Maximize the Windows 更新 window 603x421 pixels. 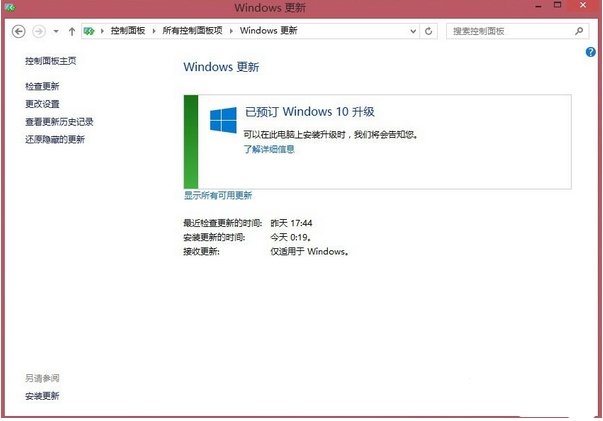point(558,5)
